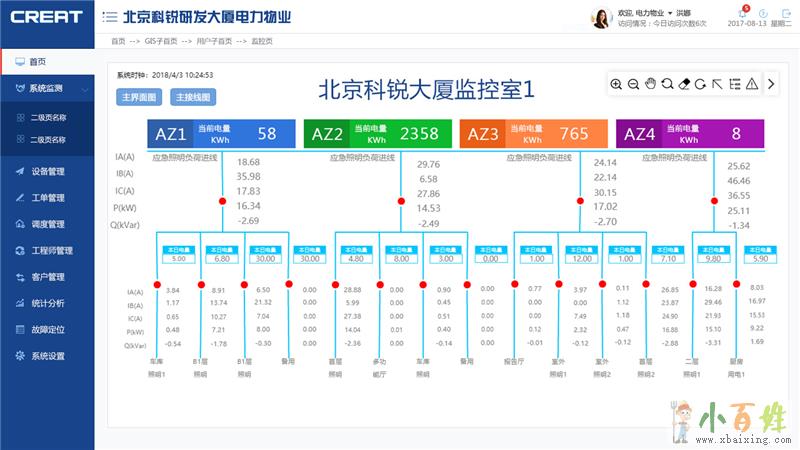Click the red breaker dot under AZ1
This screenshot has height=450, width=800.
222,202
